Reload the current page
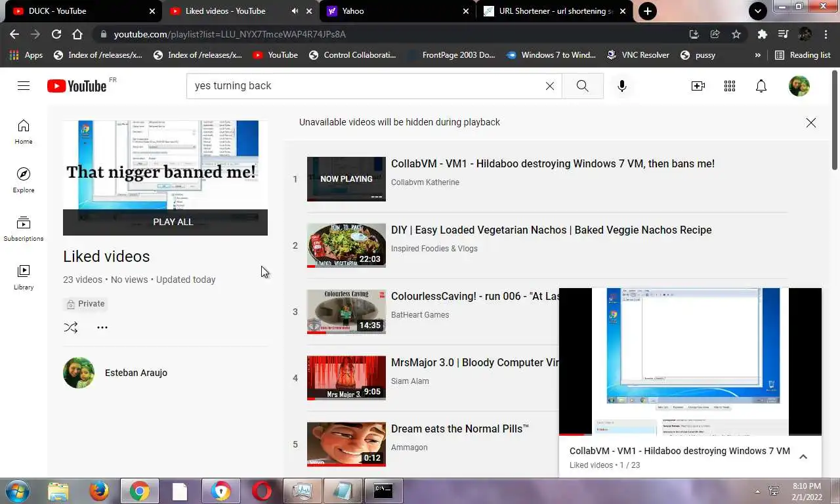Screen dimensions: 840x504 pos(56,34)
